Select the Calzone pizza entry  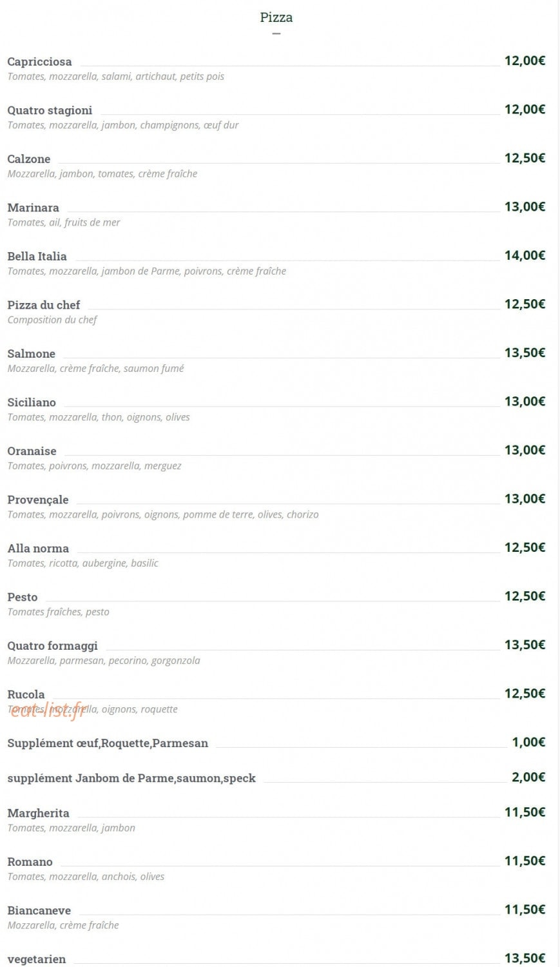click(28, 159)
